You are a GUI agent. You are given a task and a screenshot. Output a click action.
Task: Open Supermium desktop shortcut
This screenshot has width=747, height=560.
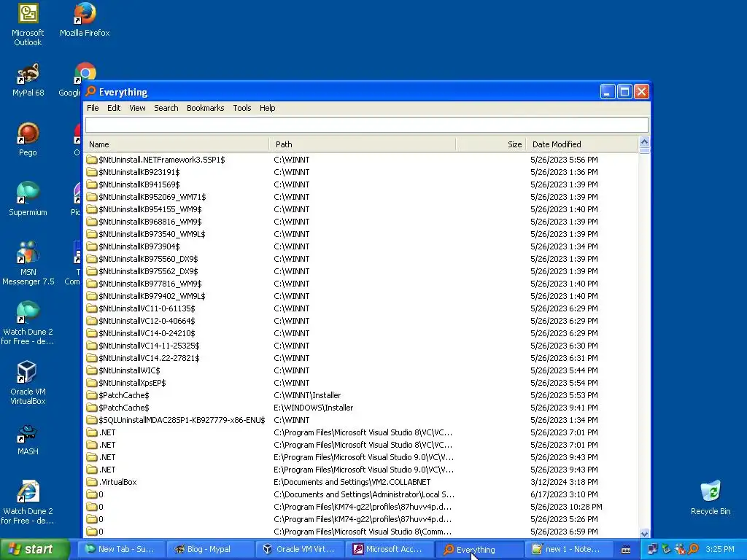point(28,199)
